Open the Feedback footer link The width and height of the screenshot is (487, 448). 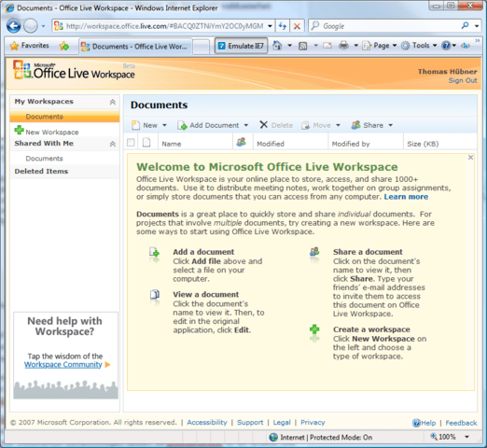tap(461, 423)
